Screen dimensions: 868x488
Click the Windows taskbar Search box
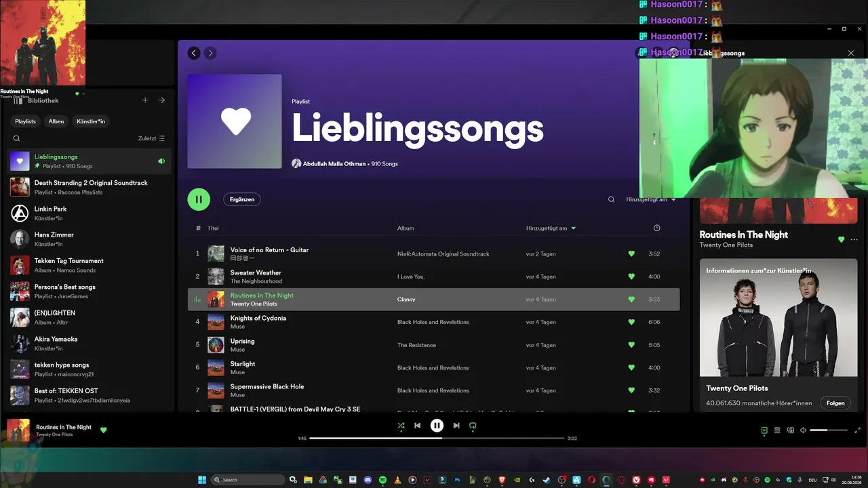coord(248,480)
